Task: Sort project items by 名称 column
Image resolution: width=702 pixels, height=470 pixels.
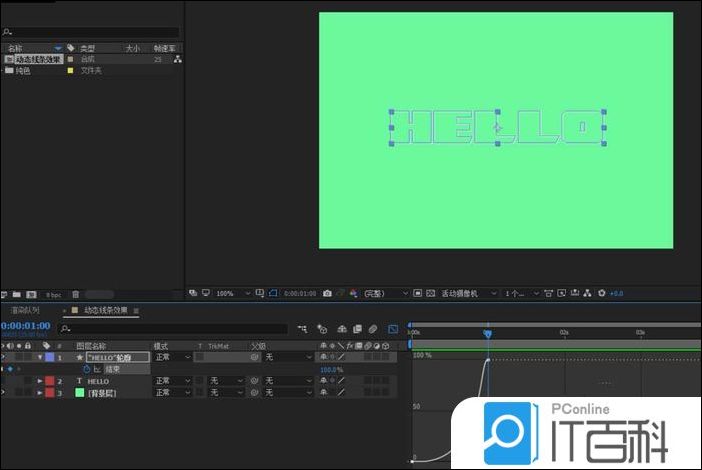Action: point(15,48)
